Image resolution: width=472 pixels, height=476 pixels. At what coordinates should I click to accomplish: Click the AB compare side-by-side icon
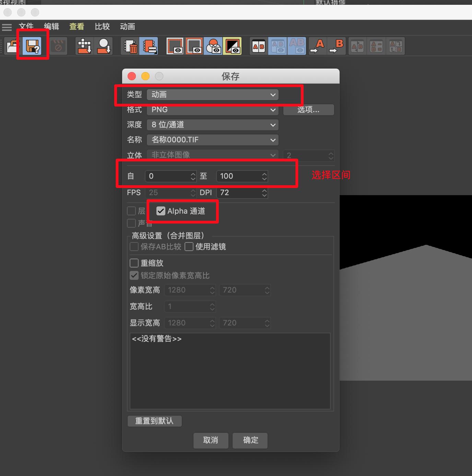pos(258,46)
